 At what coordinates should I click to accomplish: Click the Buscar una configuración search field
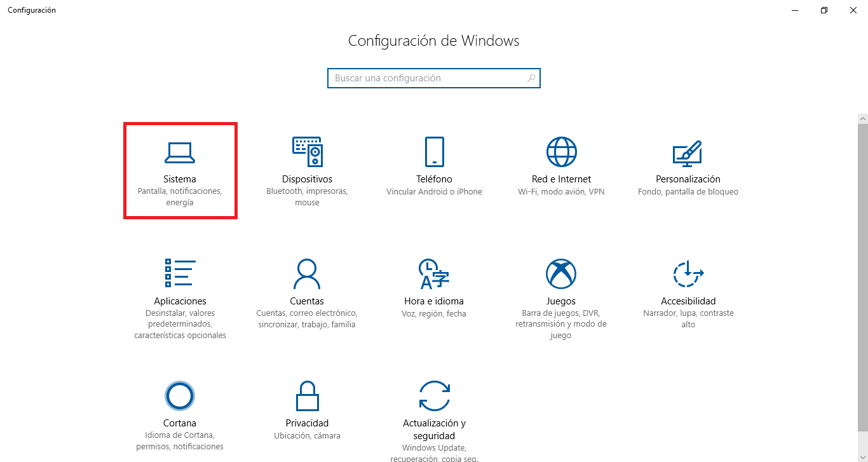click(x=434, y=78)
